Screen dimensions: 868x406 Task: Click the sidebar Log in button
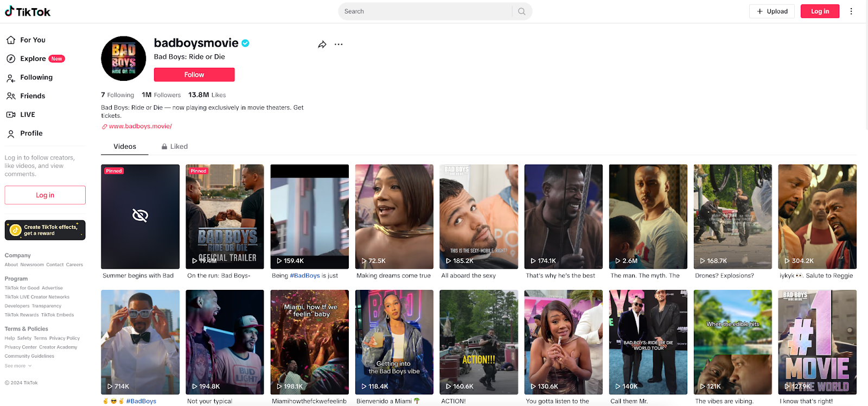pyautogui.click(x=45, y=195)
